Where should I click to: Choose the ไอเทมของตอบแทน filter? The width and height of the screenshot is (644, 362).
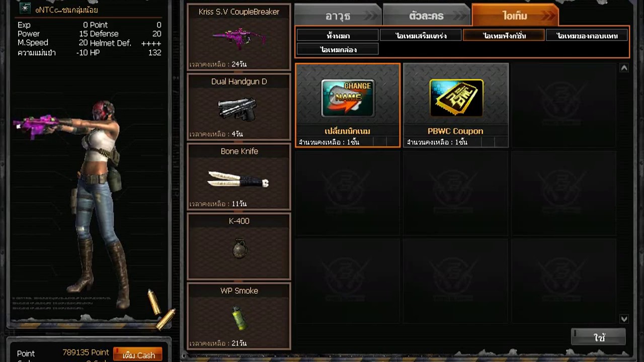pyautogui.click(x=587, y=35)
